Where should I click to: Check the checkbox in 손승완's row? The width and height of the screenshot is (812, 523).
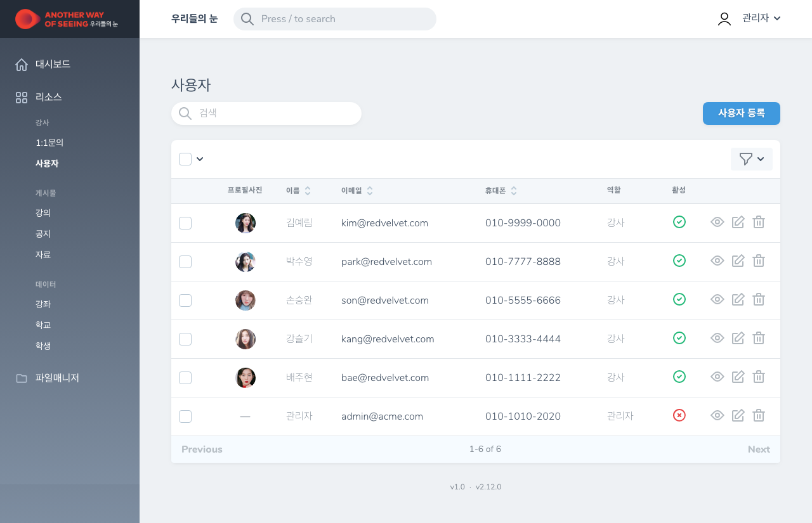(185, 300)
